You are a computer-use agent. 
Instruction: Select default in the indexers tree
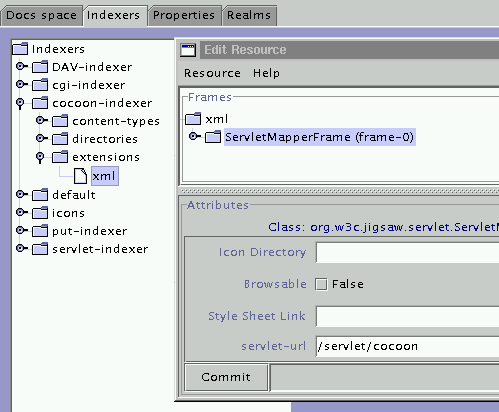pos(74,195)
